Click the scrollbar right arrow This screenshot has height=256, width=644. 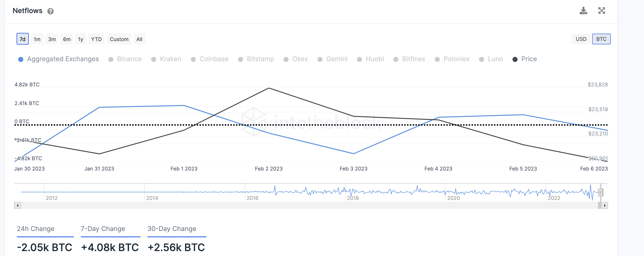tap(605, 206)
